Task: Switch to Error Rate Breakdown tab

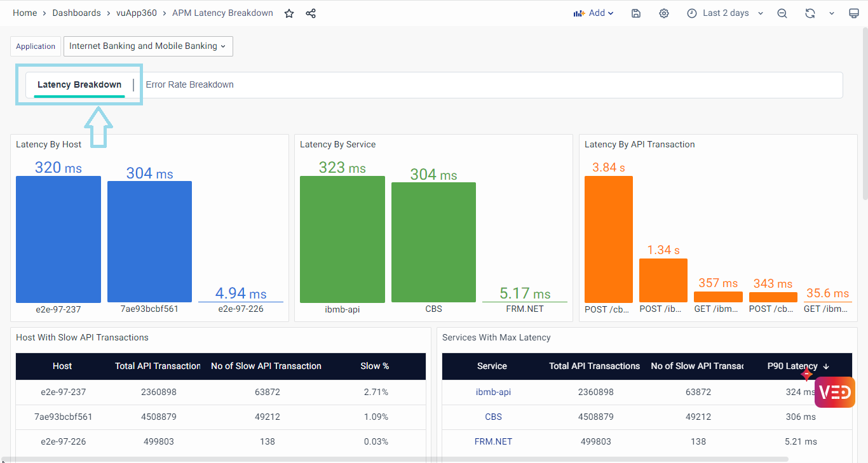Action: [189, 84]
